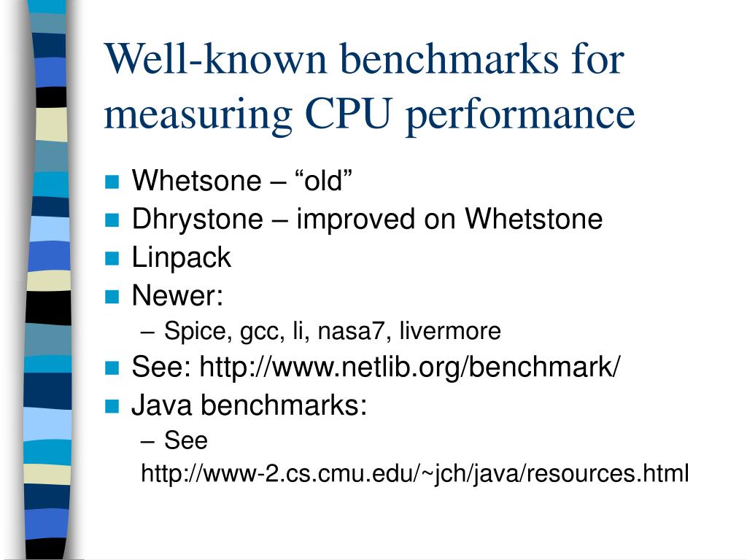Click the square bullet beside Linpack
This screenshot has height=560, width=747.
[x=112, y=259]
